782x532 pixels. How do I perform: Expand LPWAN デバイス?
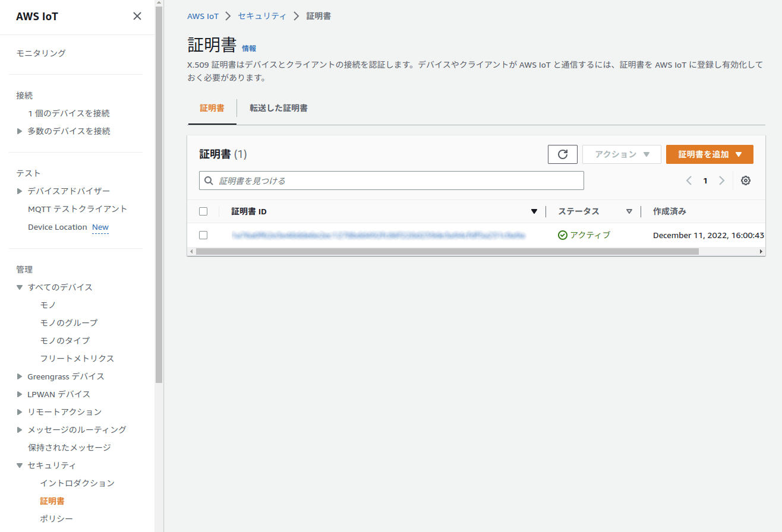(20, 394)
